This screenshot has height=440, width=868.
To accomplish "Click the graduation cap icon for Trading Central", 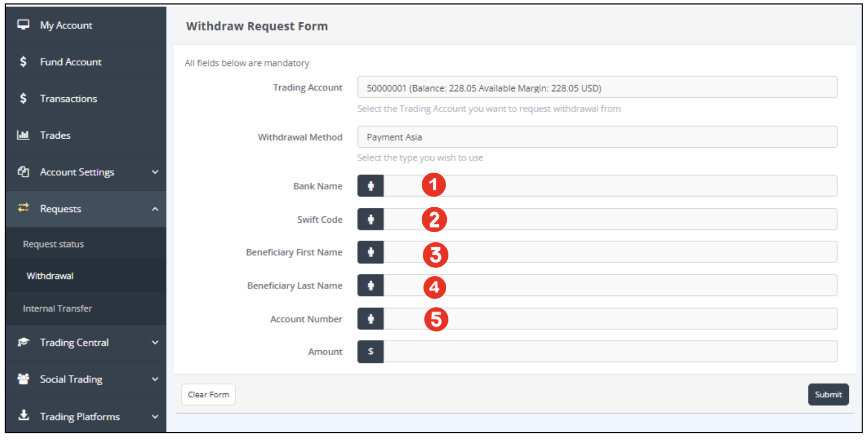I will pos(23,342).
